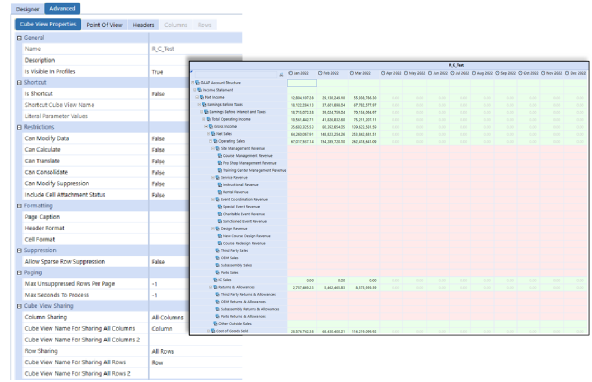Select the Instructional Revenue row
The image size is (592, 382).
click(x=240, y=185)
